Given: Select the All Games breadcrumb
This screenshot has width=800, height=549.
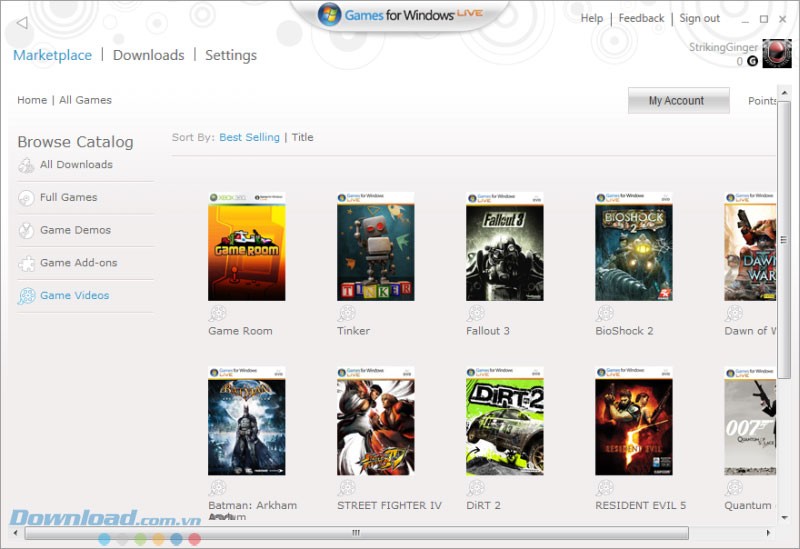Looking at the screenshot, I should tap(85, 100).
